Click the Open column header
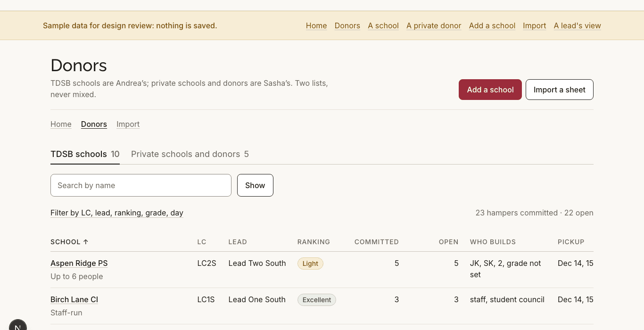 coord(449,242)
